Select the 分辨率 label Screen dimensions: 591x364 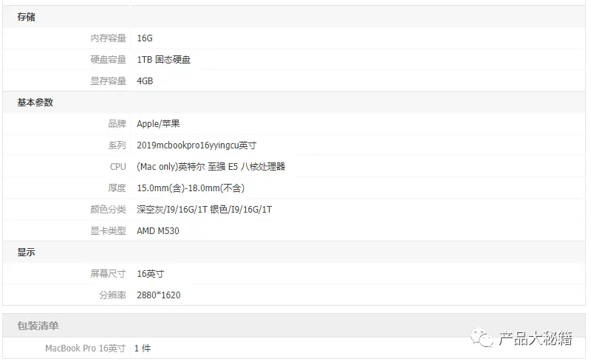click(113, 295)
